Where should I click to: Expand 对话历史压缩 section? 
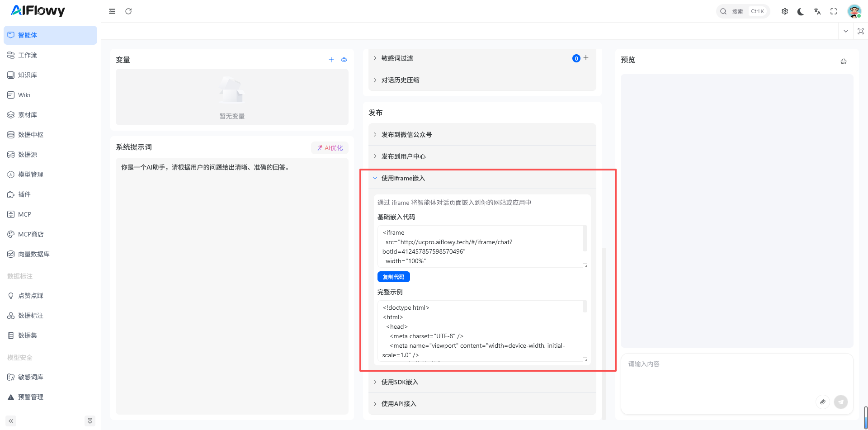(x=482, y=80)
